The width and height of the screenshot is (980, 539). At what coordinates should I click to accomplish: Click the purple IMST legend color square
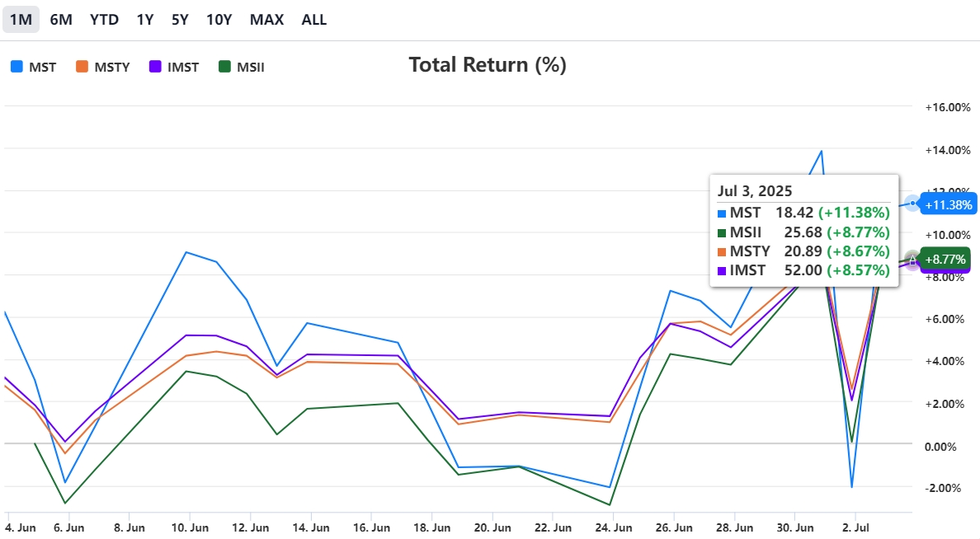155,66
